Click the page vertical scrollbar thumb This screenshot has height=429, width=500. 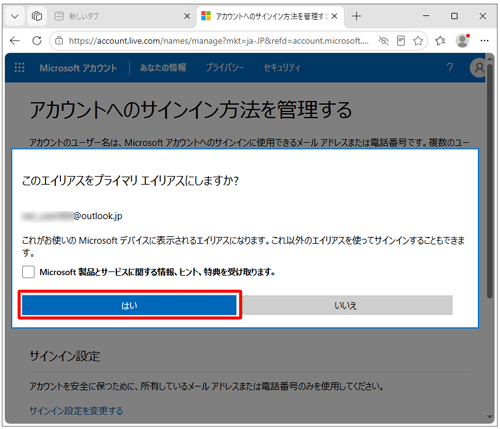490,180
